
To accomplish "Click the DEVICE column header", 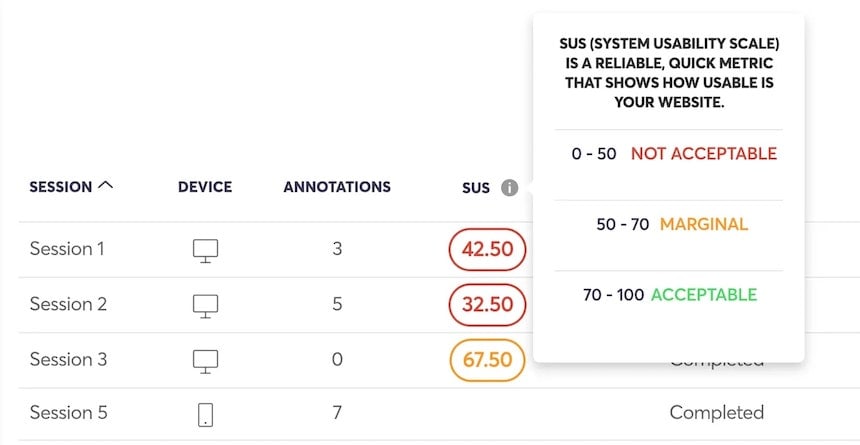I will point(205,187).
